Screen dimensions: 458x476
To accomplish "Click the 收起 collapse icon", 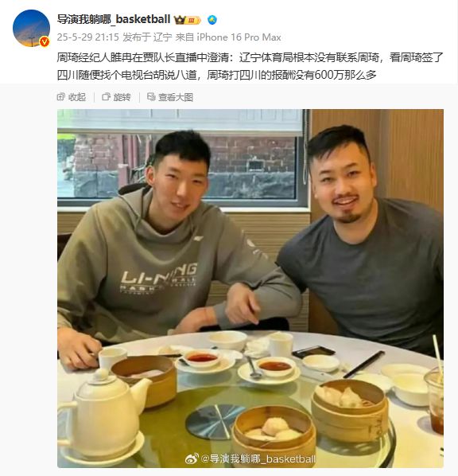I will (x=60, y=97).
